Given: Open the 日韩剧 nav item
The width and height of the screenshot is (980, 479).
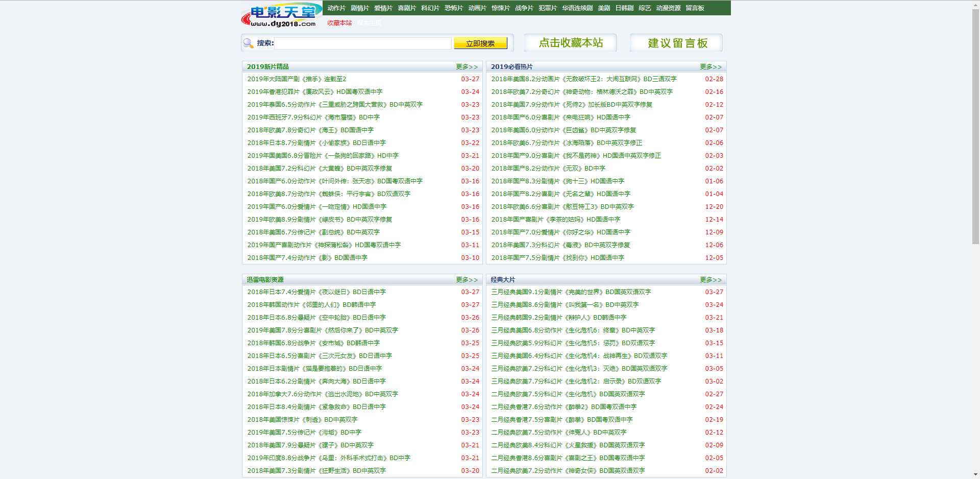Looking at the screenshot, I should pyautogui.click(x=624, y=8).
